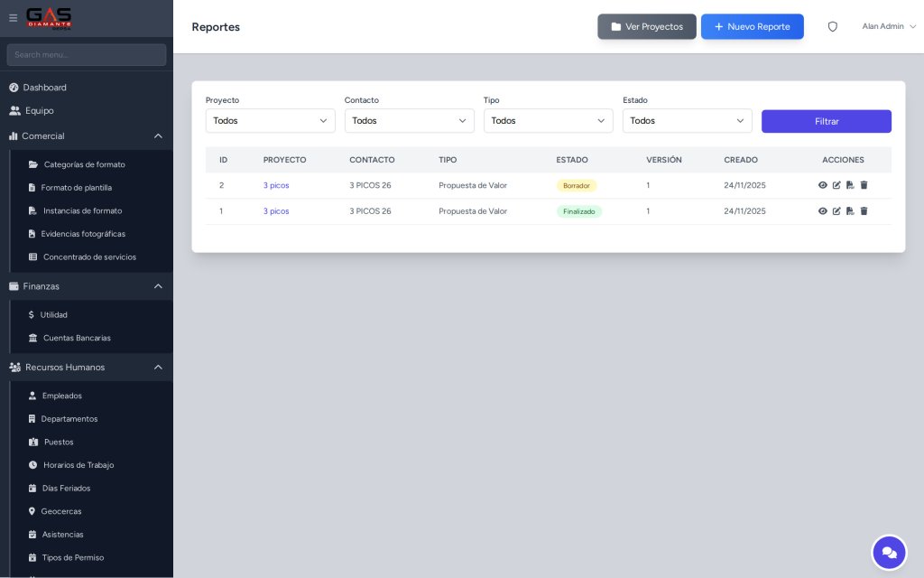Click the Gas Diamante logo
Image resolution: width=924 pixels, height=578 pixels.
tap(49, 18)
